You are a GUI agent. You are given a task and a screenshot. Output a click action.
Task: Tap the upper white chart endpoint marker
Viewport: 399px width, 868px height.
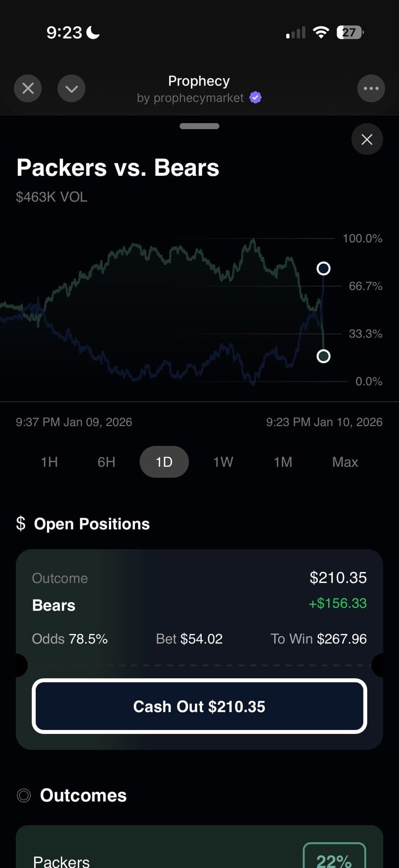coord(323,269)
